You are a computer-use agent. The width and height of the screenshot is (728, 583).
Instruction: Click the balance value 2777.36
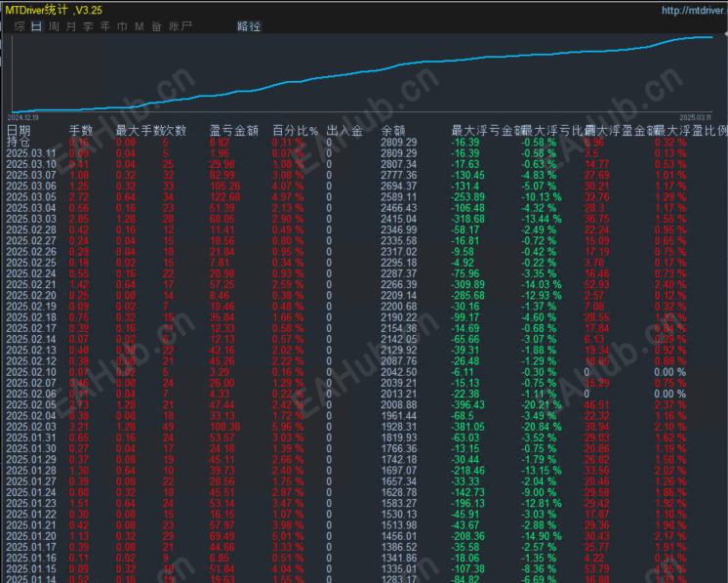399,175
